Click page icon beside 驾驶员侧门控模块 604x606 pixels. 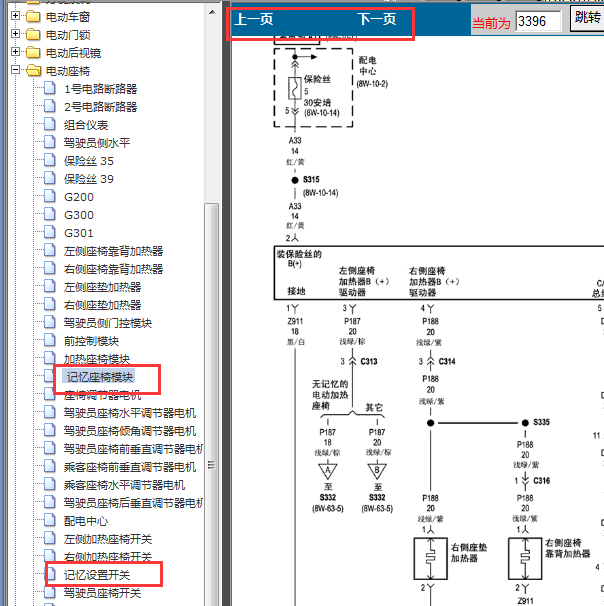click(49, 322)
